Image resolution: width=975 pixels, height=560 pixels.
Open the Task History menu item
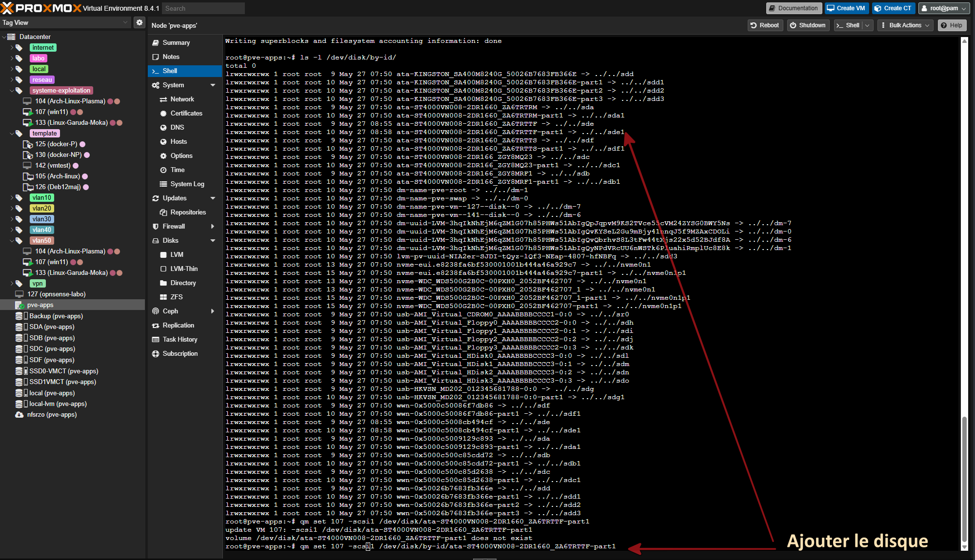click(x=185, y=340)
